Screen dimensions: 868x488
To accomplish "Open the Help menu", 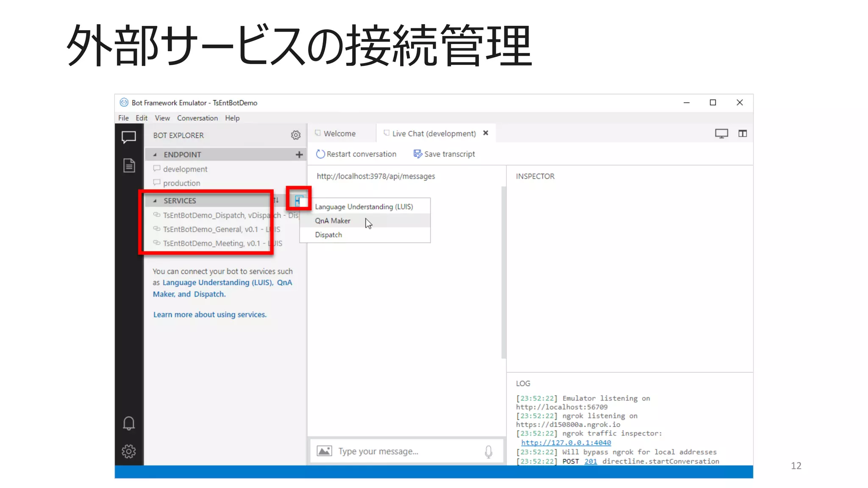I will click(x=232, y=118).
